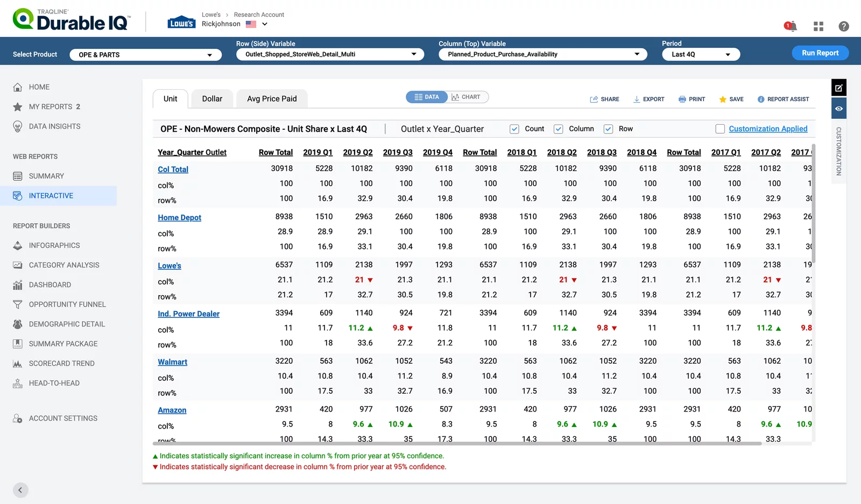Image resolution: width=861 pixels, height=504 pixels.
Task: Share the report
Action: tap(604, 99)
